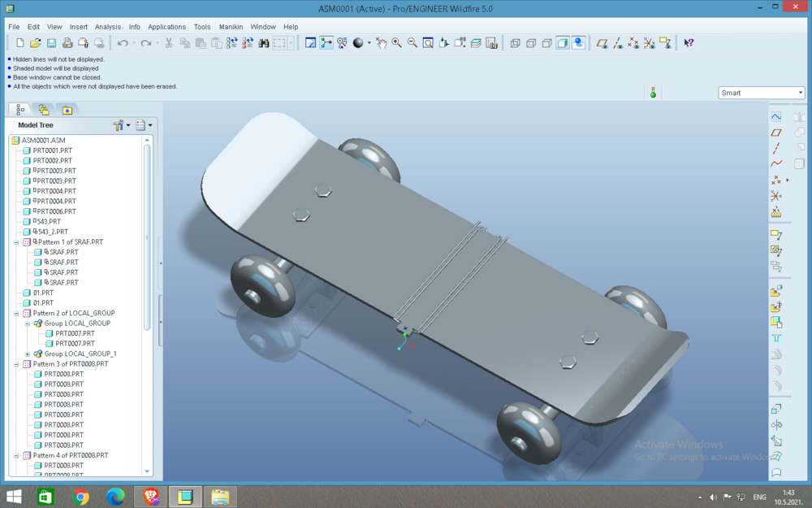The width and height of the screenshot is (812, 508).
Task: Open the dropdown arrow beside appearance sphere
Action: 369,43
